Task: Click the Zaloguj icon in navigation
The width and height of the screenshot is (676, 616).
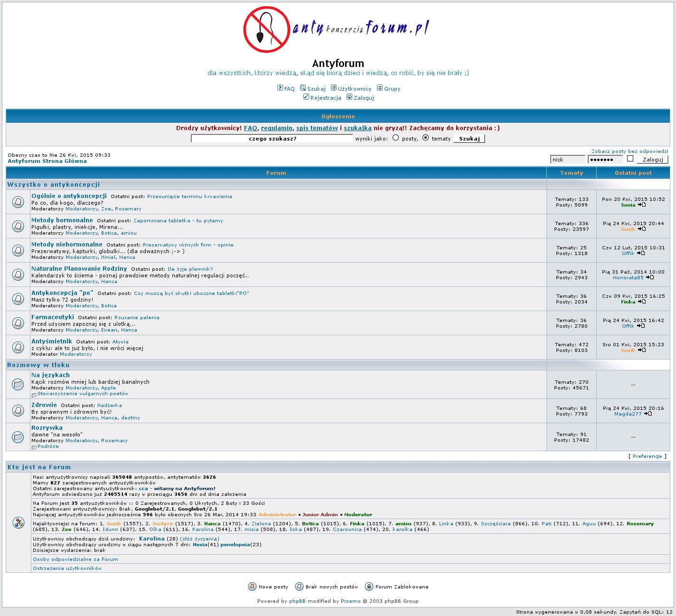Action: pos(349,97)
